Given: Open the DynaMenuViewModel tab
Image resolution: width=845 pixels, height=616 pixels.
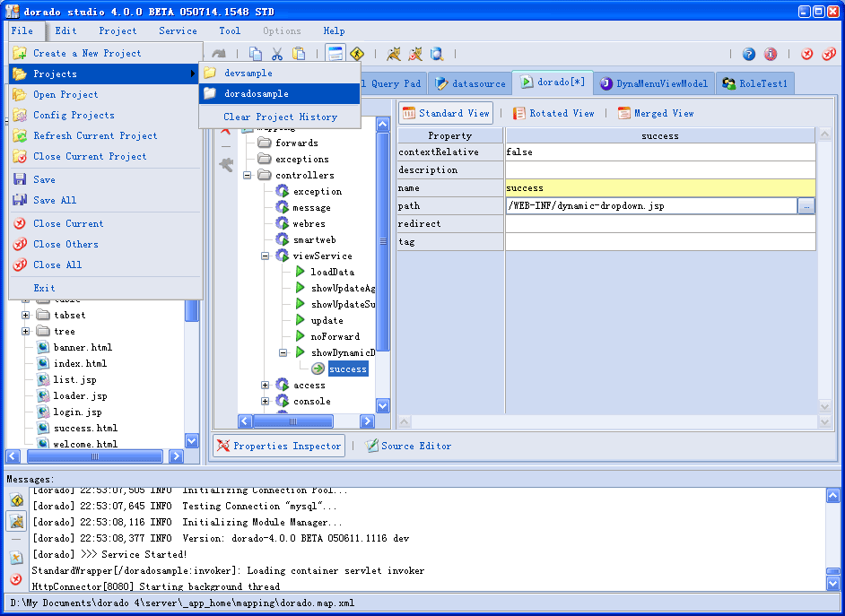Looking at the screenshot, I should pos(654,83).
